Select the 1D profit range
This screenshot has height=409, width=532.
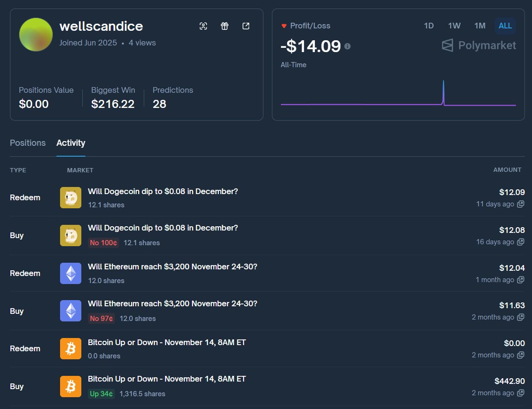429,26
